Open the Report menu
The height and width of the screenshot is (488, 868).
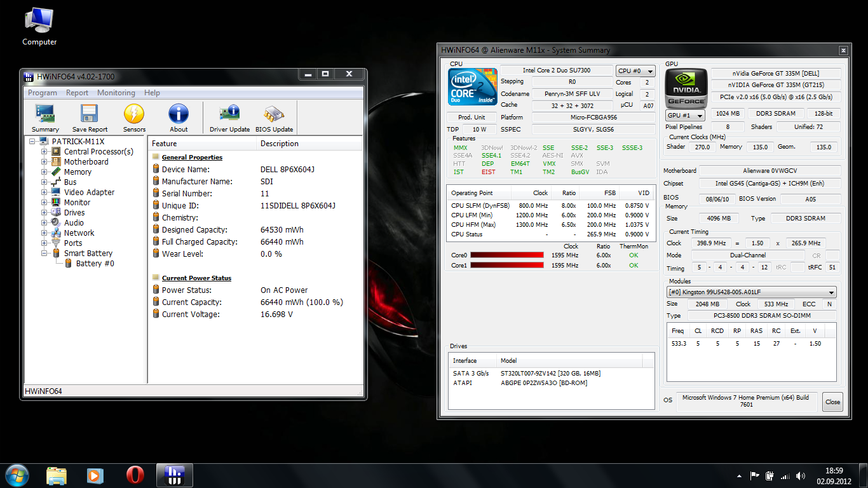[78, 93]
